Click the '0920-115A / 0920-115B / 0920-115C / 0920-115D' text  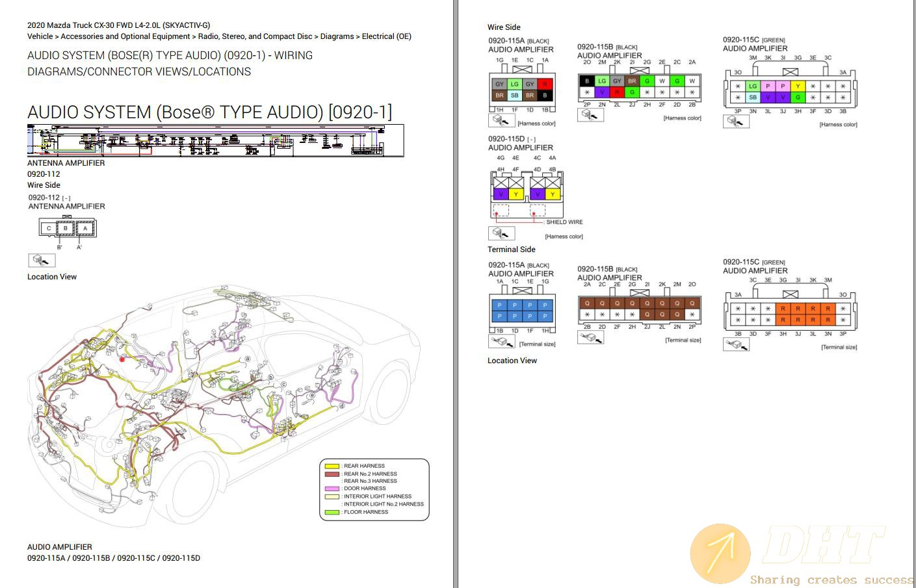[x=114, y=558]
